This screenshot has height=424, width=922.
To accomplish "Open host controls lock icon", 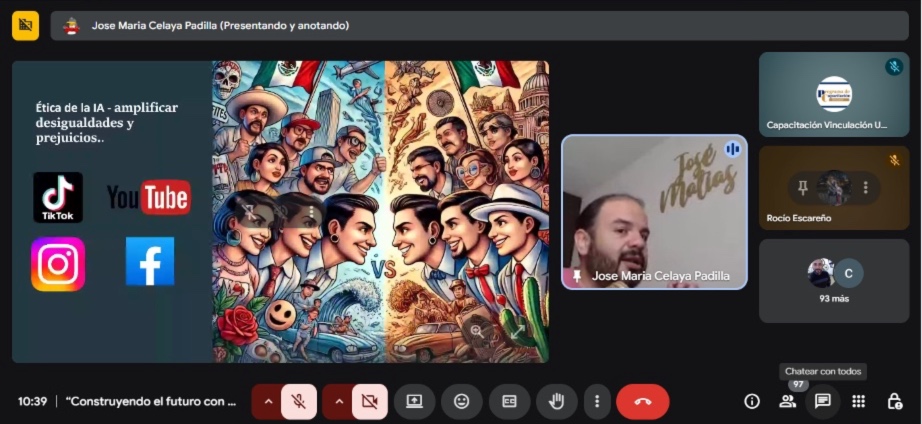I will pos(894,401).
